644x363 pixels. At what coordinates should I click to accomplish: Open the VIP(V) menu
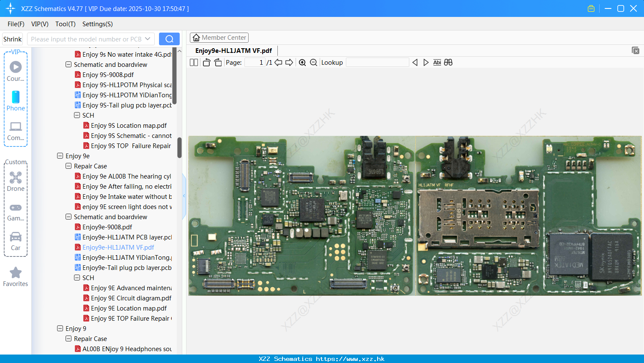pos(40,24)
